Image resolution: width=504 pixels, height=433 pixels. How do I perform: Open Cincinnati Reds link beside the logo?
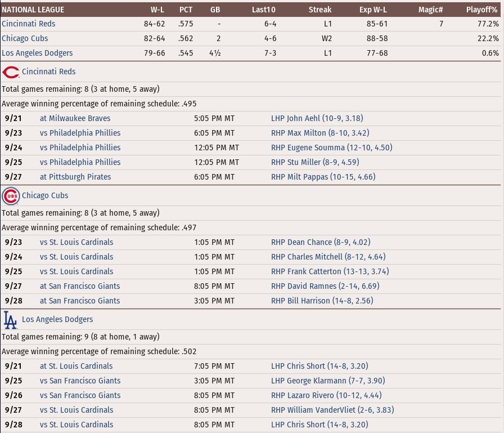pyautogui.click(x=48, y=72)
